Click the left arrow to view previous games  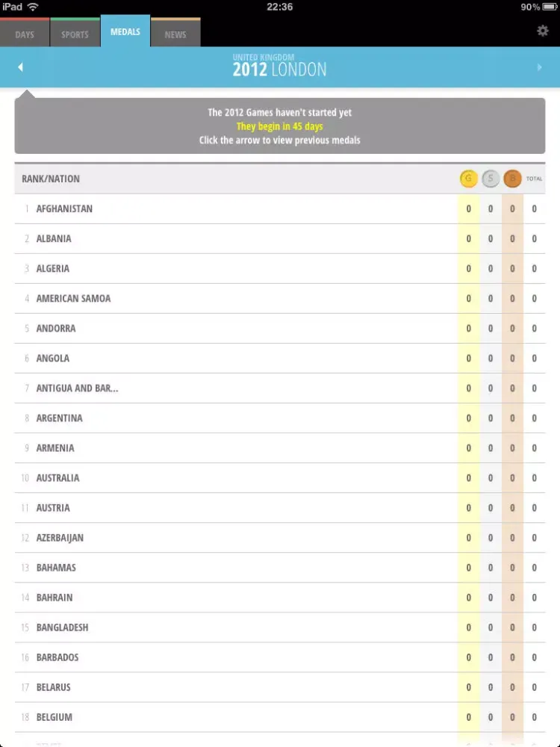20,66
